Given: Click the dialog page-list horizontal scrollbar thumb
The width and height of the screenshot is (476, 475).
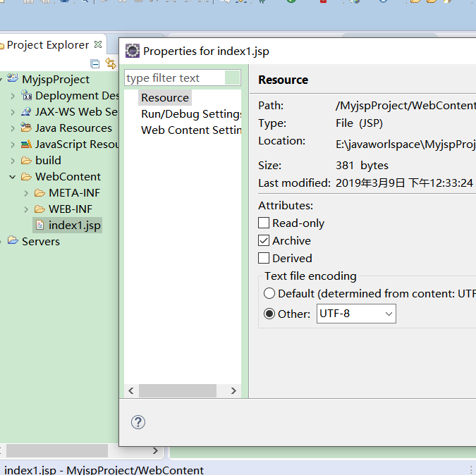Looking at the screenshot, I should [178, 390].
